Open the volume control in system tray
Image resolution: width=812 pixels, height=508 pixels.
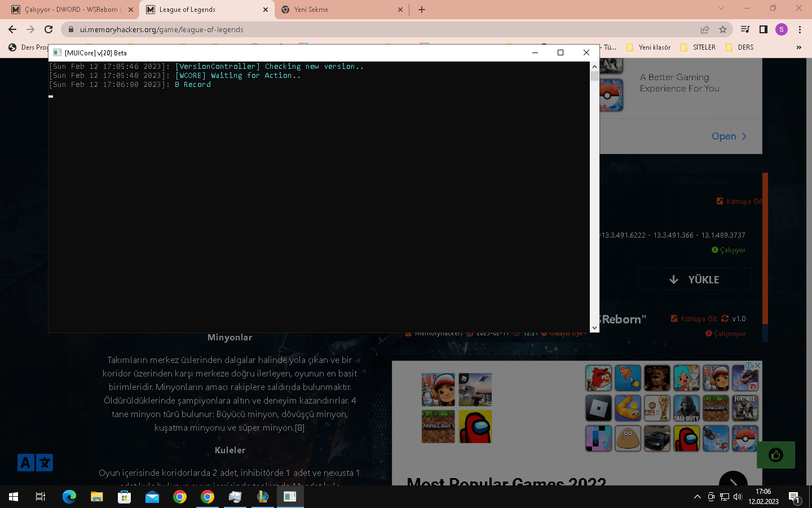pyautogui.click(x=738, y=497)
